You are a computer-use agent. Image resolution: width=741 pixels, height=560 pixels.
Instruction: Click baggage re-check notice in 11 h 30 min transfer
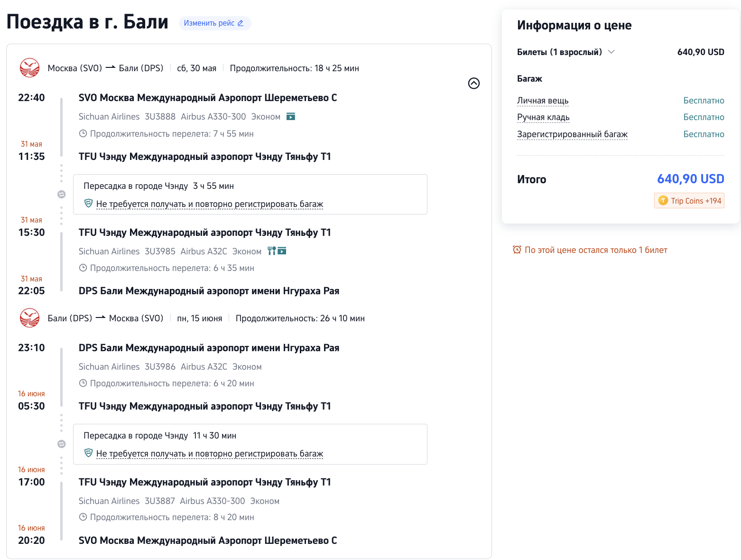click(x=209, y=454)
